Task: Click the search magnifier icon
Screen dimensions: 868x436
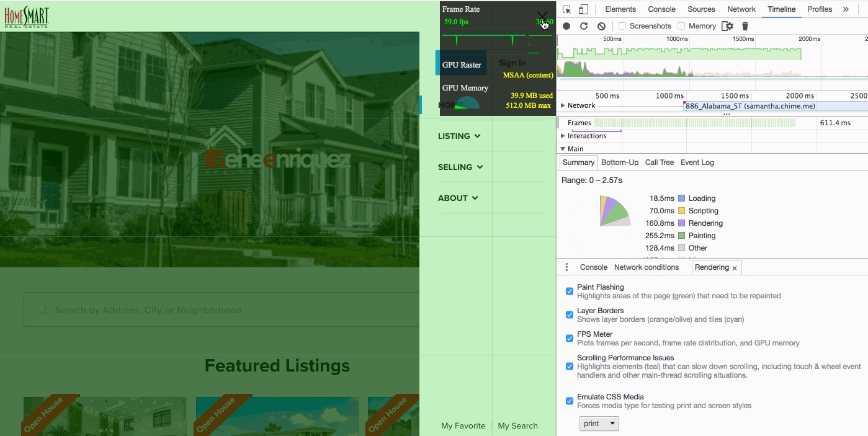Action: click(x=42, y=309)
